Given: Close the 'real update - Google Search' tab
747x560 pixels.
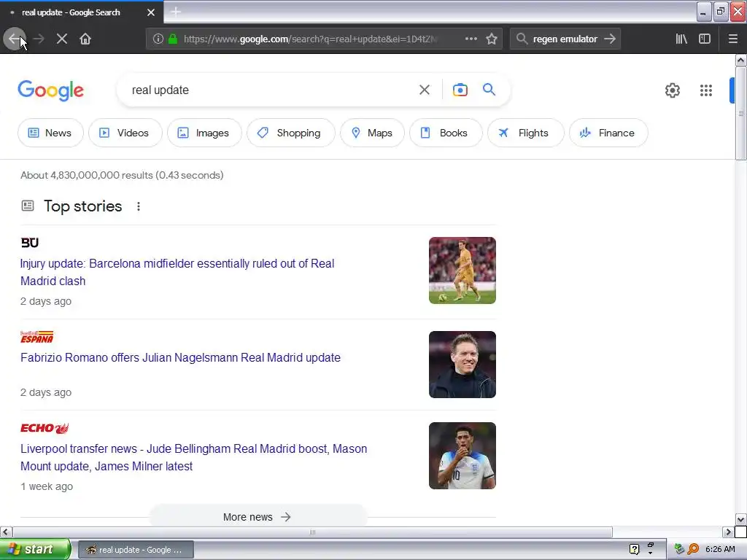Looking at the screenshot, I should coord(151,12).
